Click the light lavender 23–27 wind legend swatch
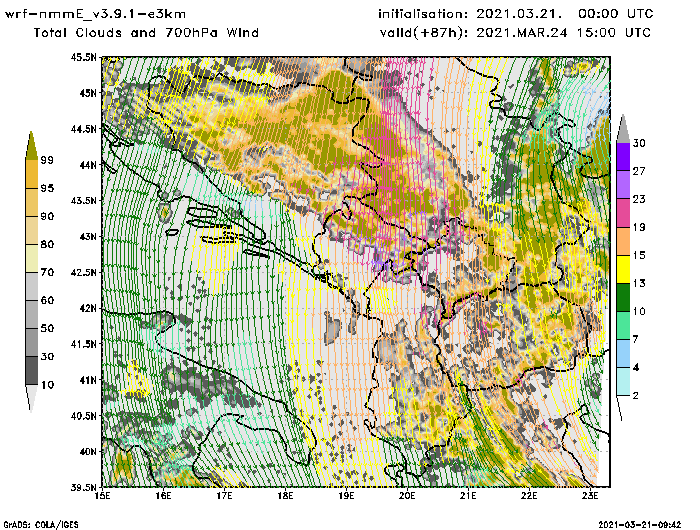 (623, 185)
